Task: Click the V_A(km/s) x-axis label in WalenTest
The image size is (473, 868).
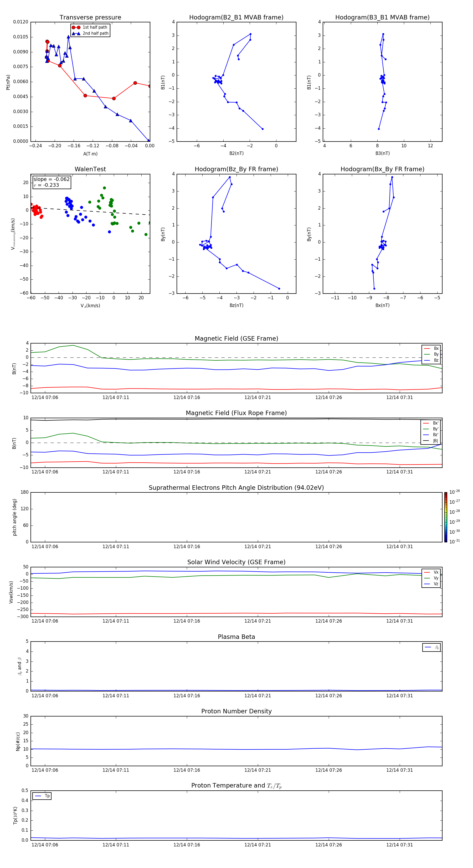Action: pos(90,306)
